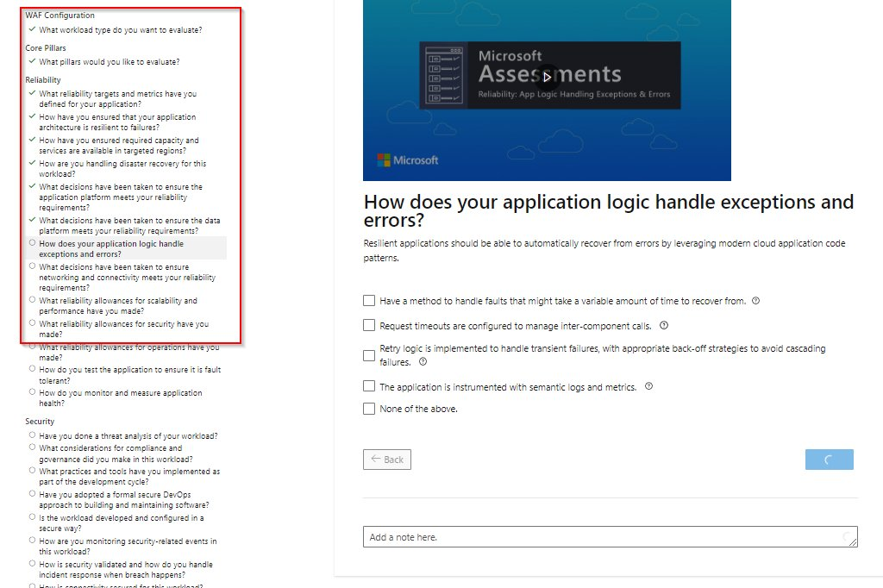
Task: Click info icon next to semantic logs option
Action: [x=648, y=386]
